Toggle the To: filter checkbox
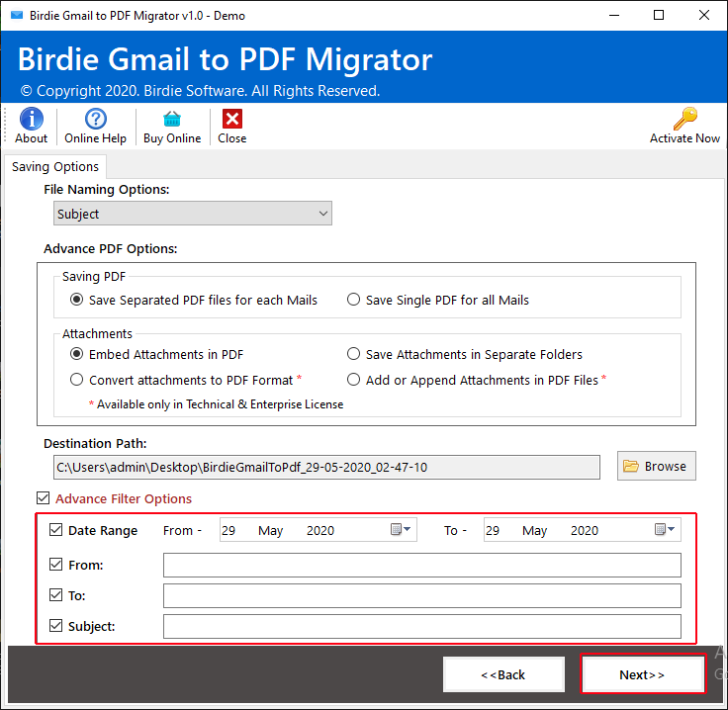This screenshot has width=728, height=710. pyautogui.click(x=55, y=595)
